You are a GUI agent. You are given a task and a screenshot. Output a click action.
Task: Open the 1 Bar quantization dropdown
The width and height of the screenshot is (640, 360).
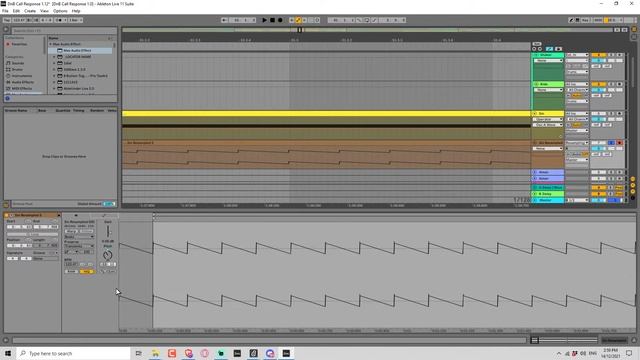coord(76,20)
